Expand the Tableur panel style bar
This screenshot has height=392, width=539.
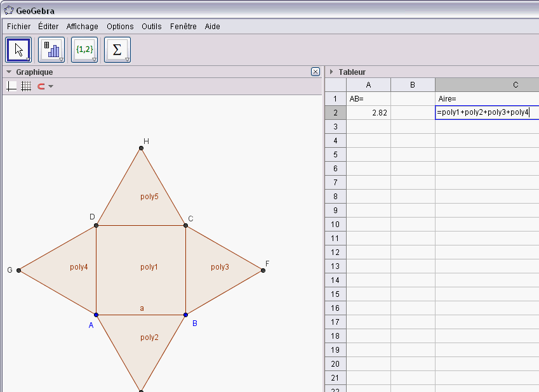pyautogui.click(x=331, y=72)
